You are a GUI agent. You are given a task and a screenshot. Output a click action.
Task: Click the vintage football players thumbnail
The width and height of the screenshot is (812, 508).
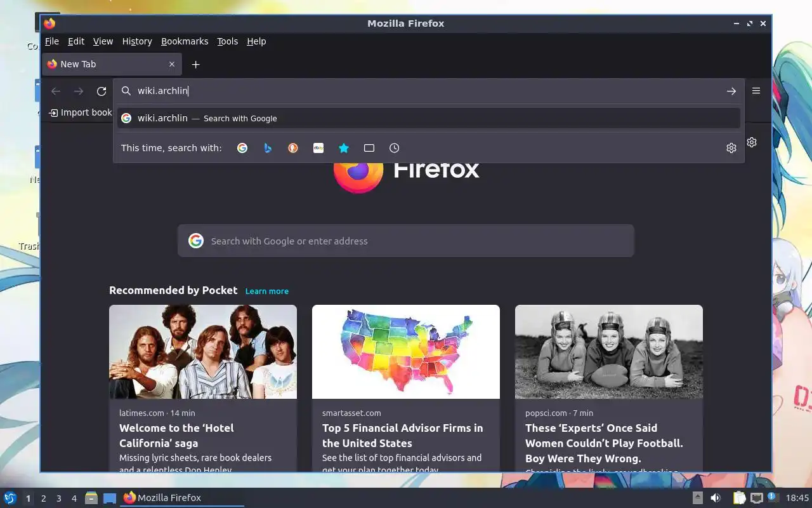[x=609, y=352]
